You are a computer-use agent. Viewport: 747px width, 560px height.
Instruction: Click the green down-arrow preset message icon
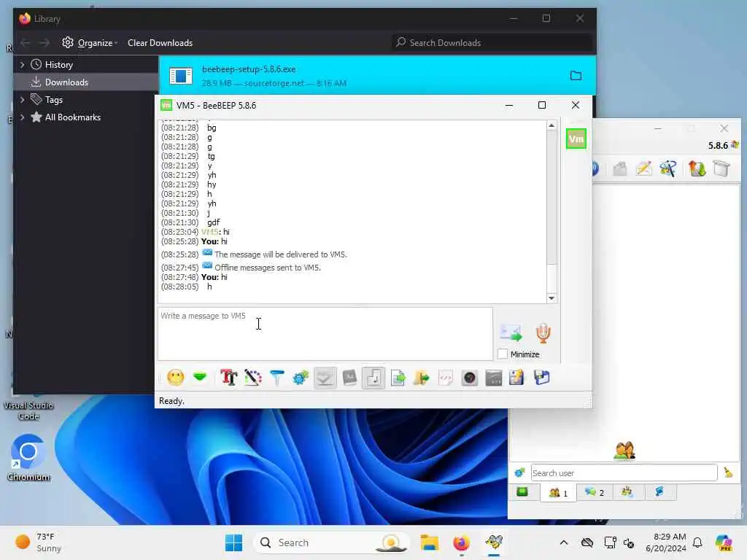pyautogui.click(x=200, y=378)
